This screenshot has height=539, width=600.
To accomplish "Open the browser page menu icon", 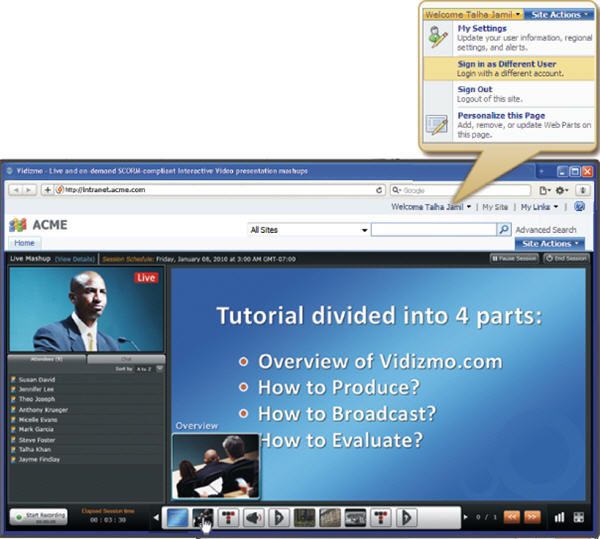I will click(545, 190).
